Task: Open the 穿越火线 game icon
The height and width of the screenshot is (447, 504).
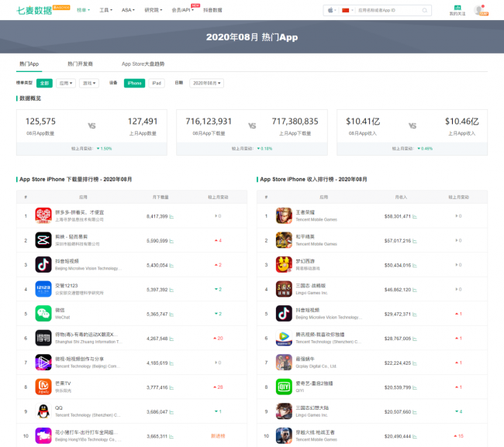Action: point(284,435)
